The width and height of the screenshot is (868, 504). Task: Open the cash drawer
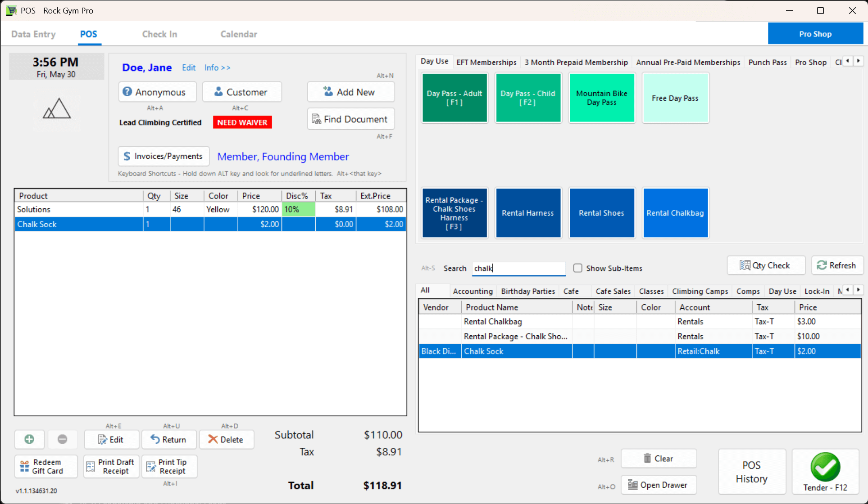[x=658, y=485]
